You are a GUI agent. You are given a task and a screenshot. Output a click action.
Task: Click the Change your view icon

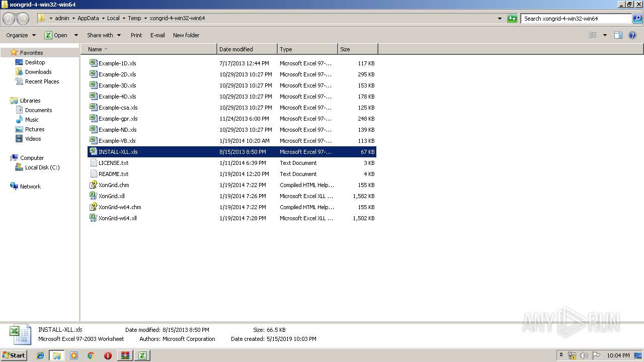593,35
